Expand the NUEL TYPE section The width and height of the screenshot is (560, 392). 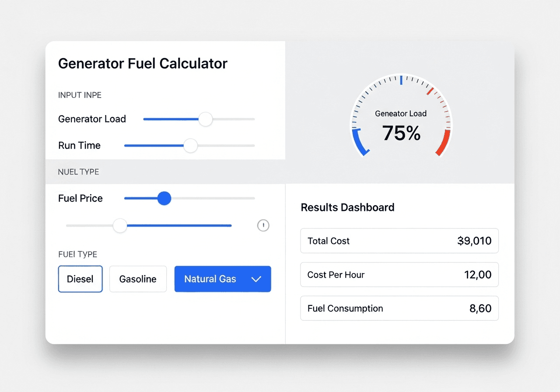pyautogui.click(x=78, y=172)
